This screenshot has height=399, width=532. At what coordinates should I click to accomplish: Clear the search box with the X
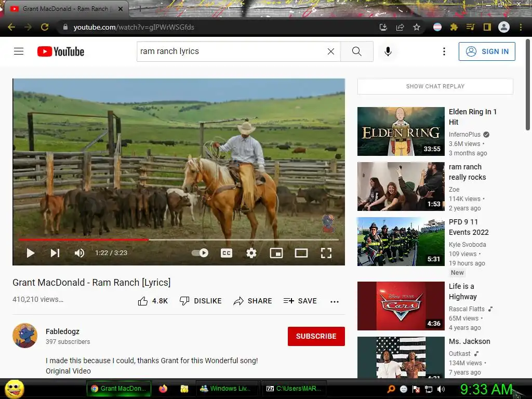tap(331, 51)
